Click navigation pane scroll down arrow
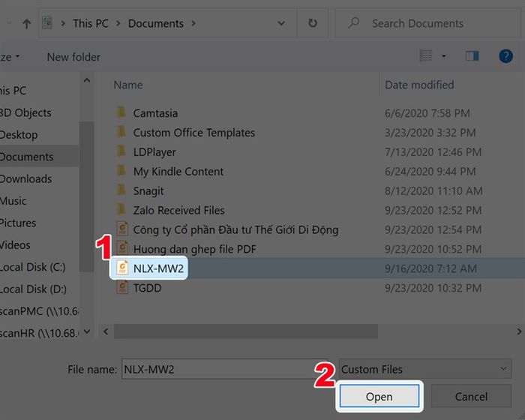Screen dimensions: 525x420 [87, 331]
